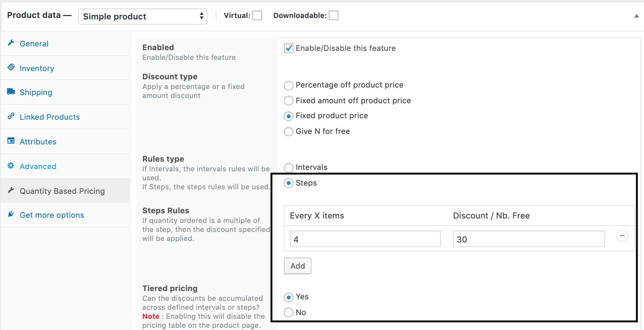The height and width of the screenshot is (330, 644).
Task: Select Percentage off product price
Action: [x=289, y=86]
